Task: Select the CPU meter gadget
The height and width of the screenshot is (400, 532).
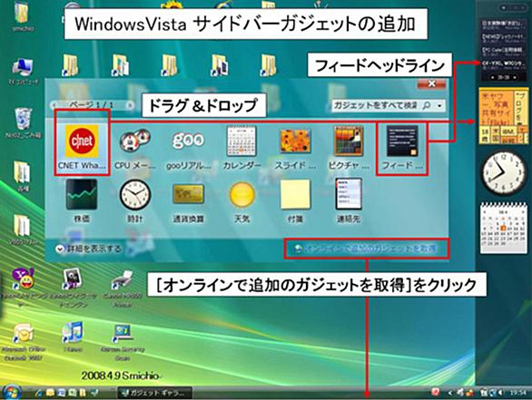Action: [134, 148]
